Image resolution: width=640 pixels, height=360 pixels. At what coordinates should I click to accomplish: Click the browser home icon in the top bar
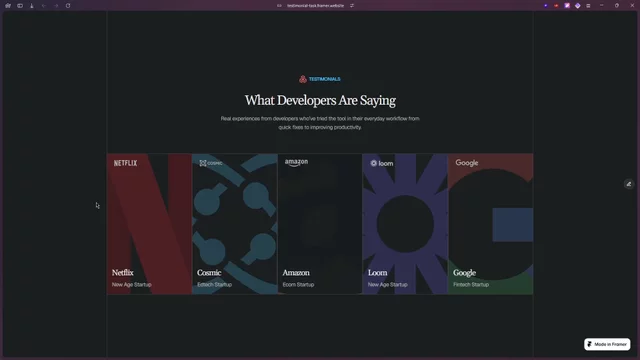[x=8, y=6]
